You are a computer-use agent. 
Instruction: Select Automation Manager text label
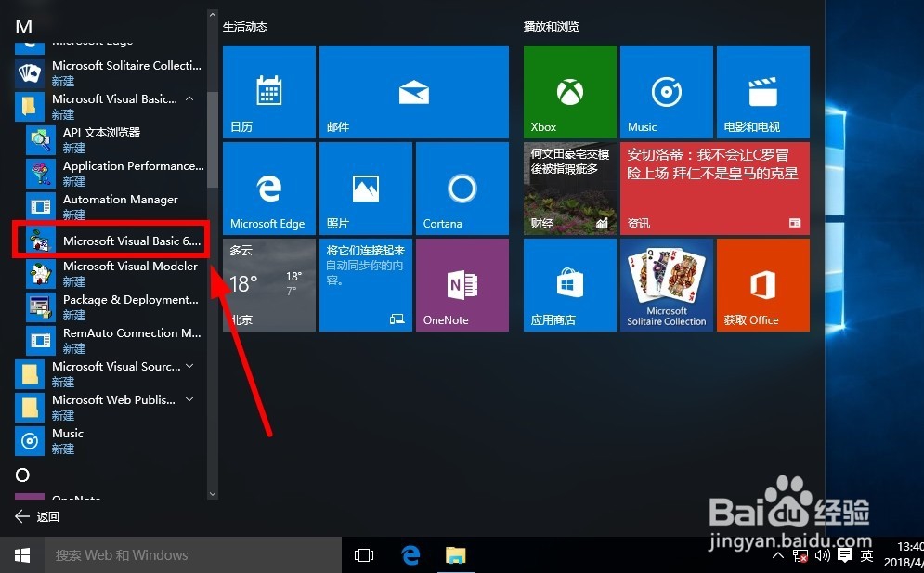(120, 200)
